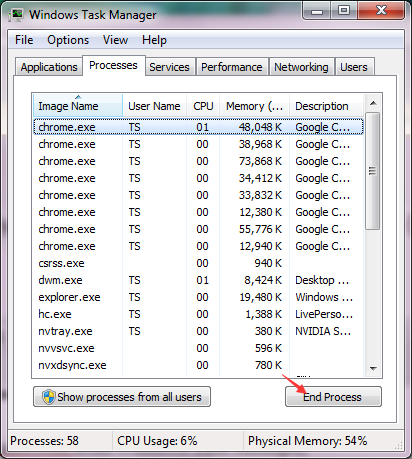Open the Options menu
Viewport: 412px width, 459px height.
pyautogui.click(x=68, y=40)
